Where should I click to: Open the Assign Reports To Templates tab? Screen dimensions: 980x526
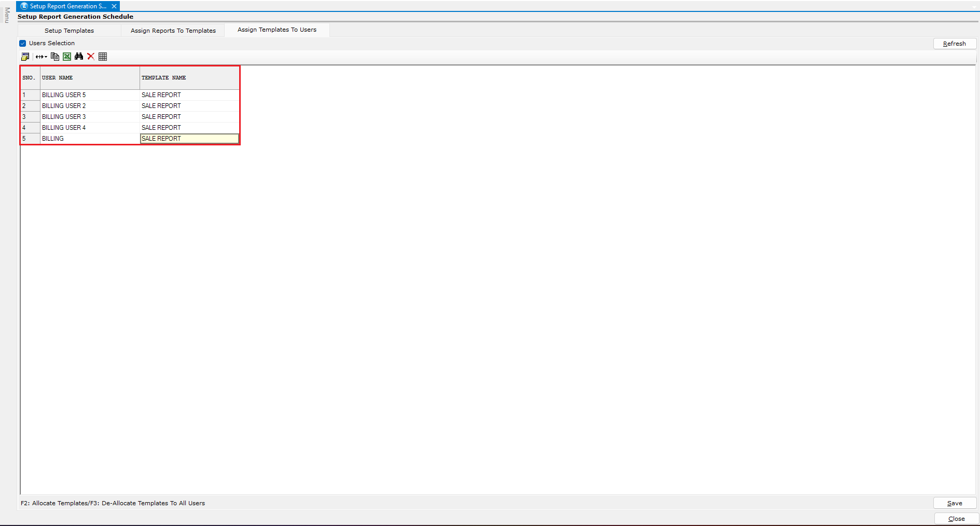tap(173, 31)
